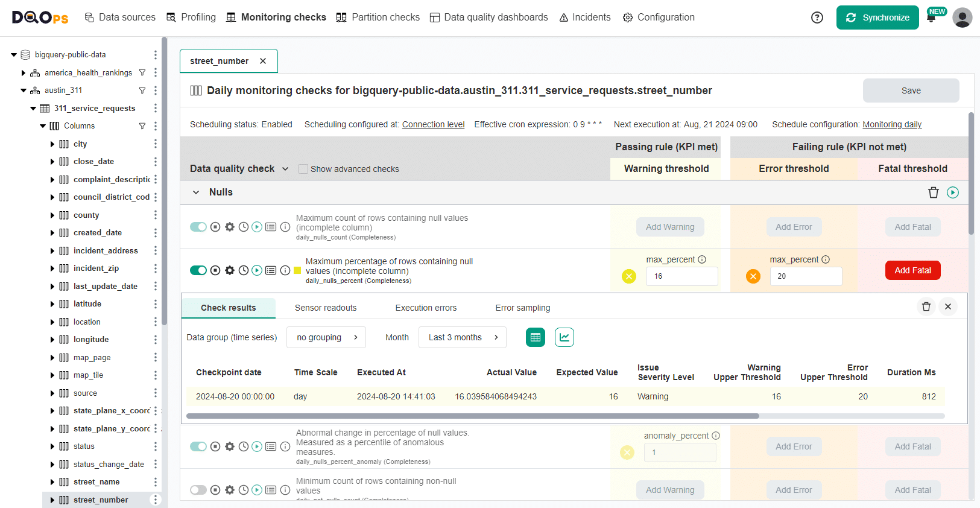
Task: Toggle disable-check circle icon for daily_nulls_percent_anomaly
Action: (x=215, y=446)
